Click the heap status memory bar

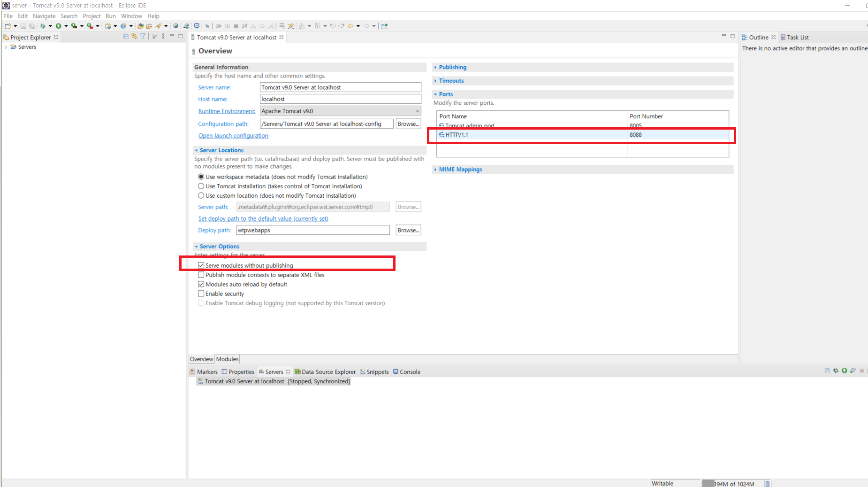tap(732, 484)
